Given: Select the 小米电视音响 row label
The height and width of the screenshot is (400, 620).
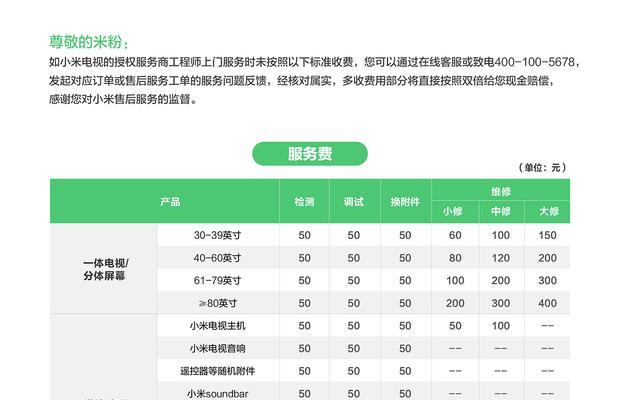Looking at the screenshot, I should 217,348.
